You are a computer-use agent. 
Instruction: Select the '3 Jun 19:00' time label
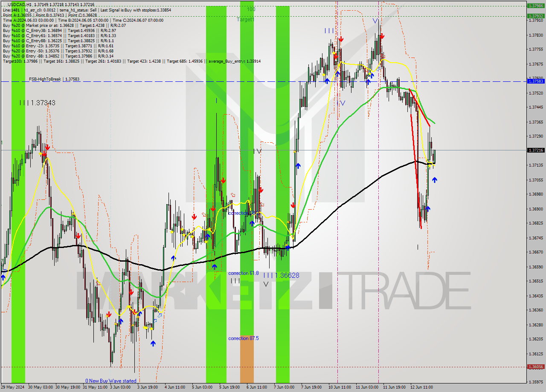148,387
